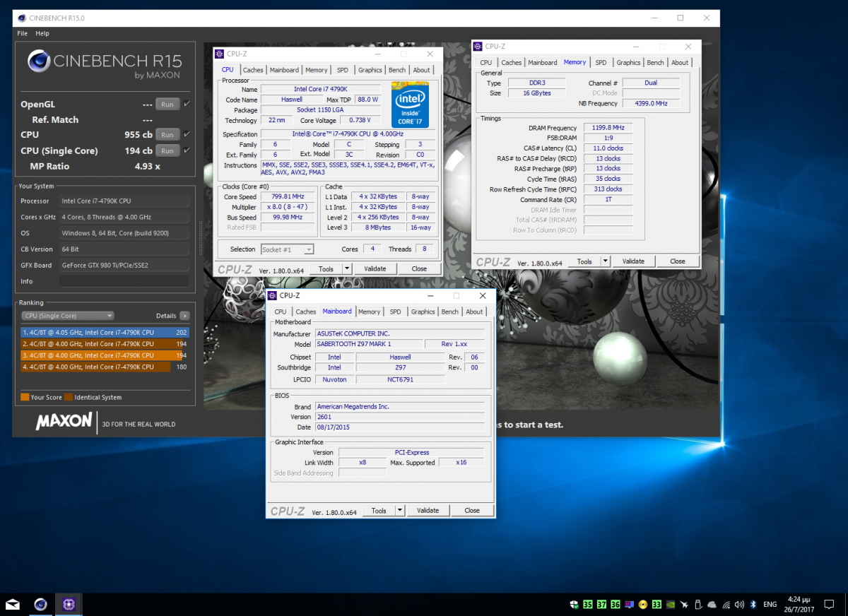Toggle the OpenGL test checkbox
This screenshot has width=848, height=616.
click(x=187, y=104)
